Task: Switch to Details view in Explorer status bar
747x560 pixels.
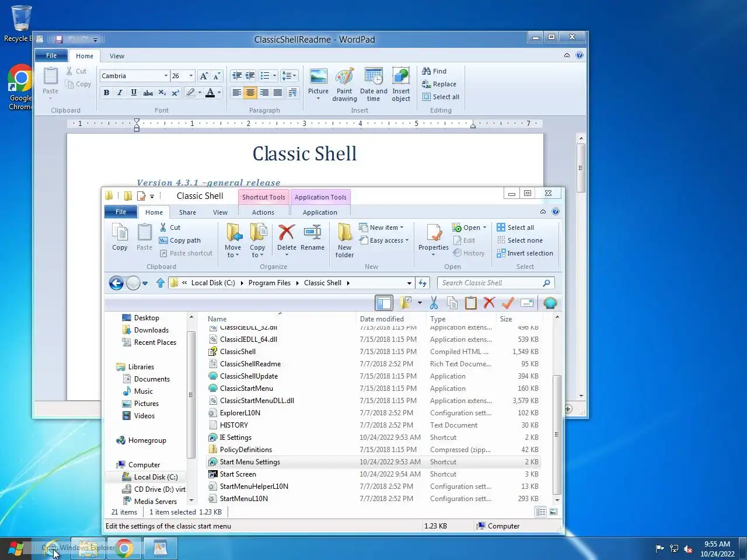Action: (540, 512)
